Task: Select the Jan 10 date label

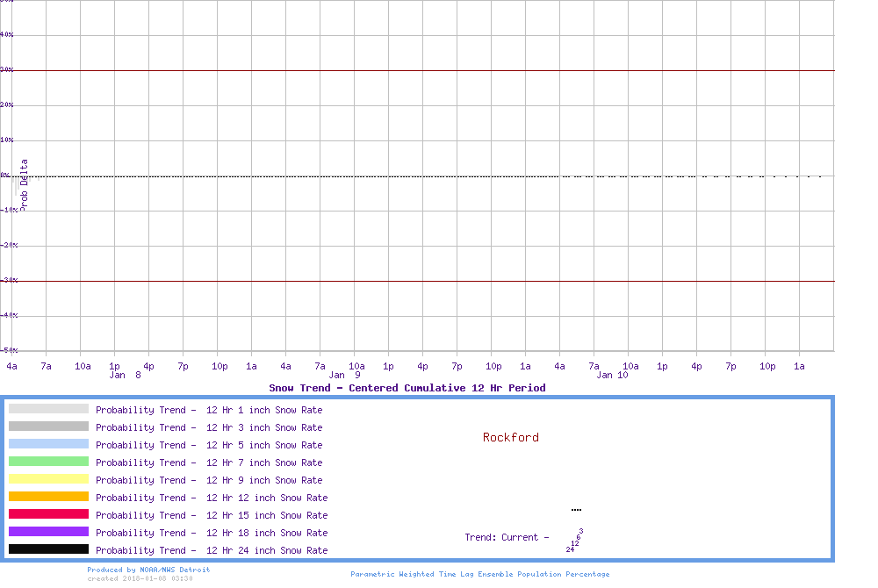Action: [x=612, y=375]
